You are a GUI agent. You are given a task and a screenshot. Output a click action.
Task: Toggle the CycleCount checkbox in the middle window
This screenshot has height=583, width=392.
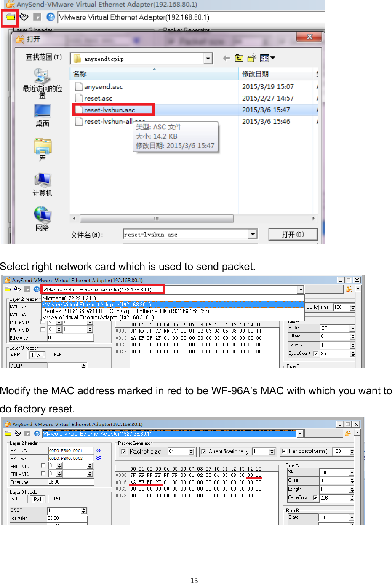coord(316,354)
